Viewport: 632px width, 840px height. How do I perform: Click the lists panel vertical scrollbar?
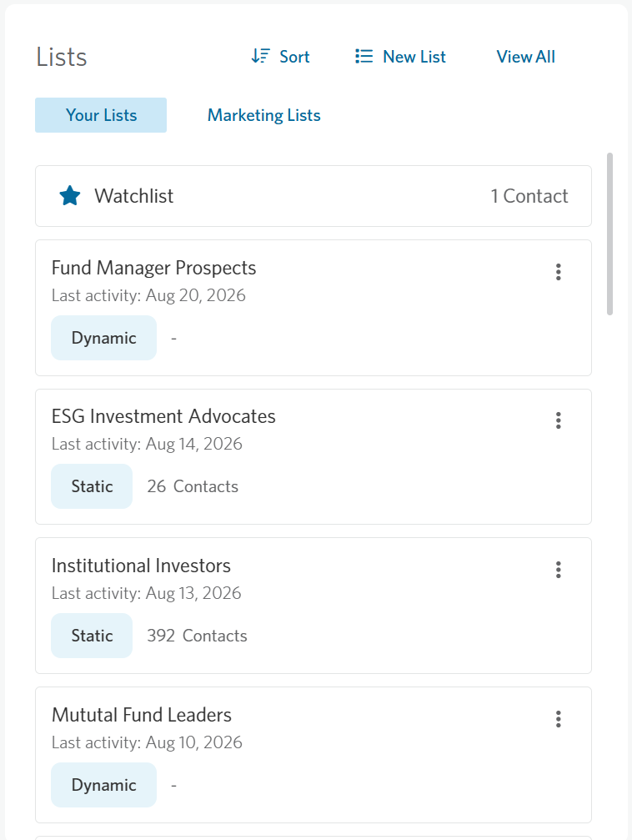609,234
